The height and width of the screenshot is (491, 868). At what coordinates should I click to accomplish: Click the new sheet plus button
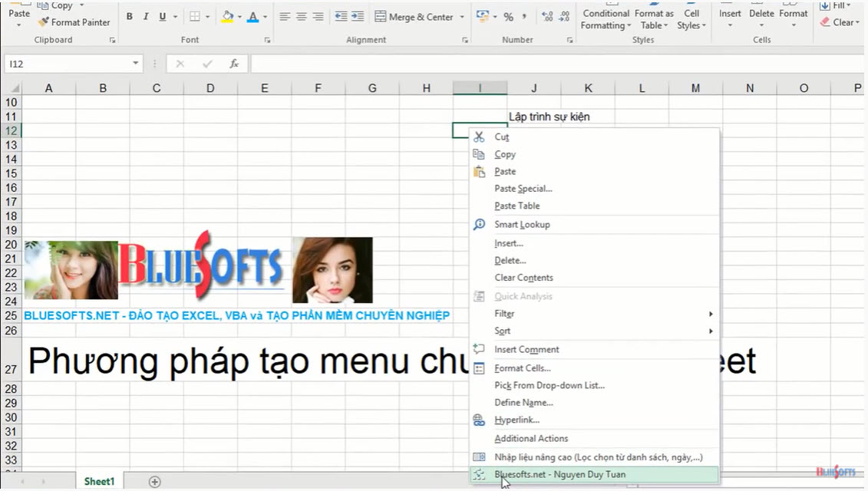pos(155,482)
